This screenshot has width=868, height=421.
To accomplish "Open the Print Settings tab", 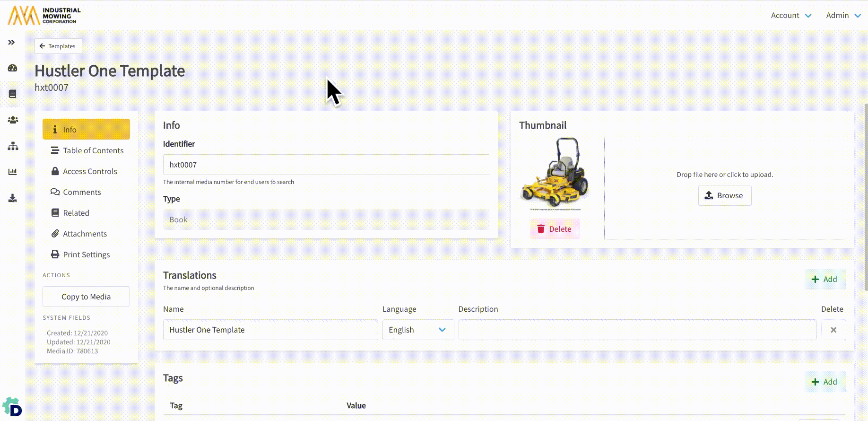I will [86, 254].
